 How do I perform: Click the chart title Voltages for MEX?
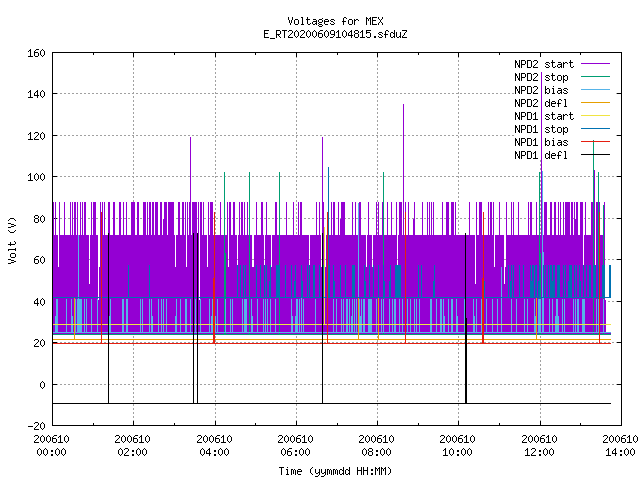click(336, 21)
